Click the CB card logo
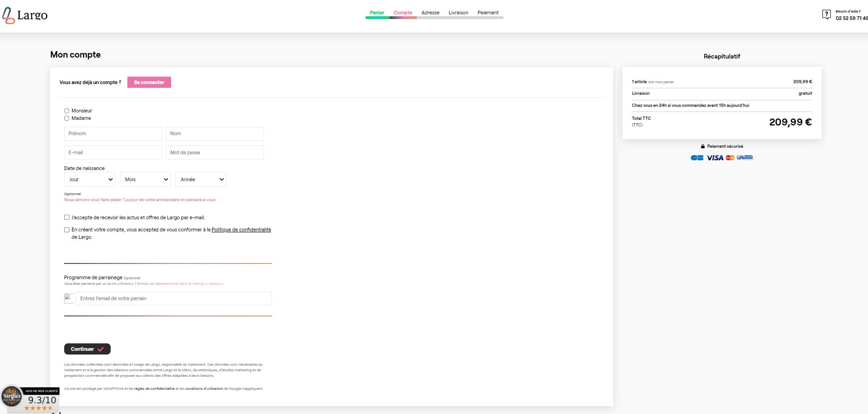 click(697, 158)
